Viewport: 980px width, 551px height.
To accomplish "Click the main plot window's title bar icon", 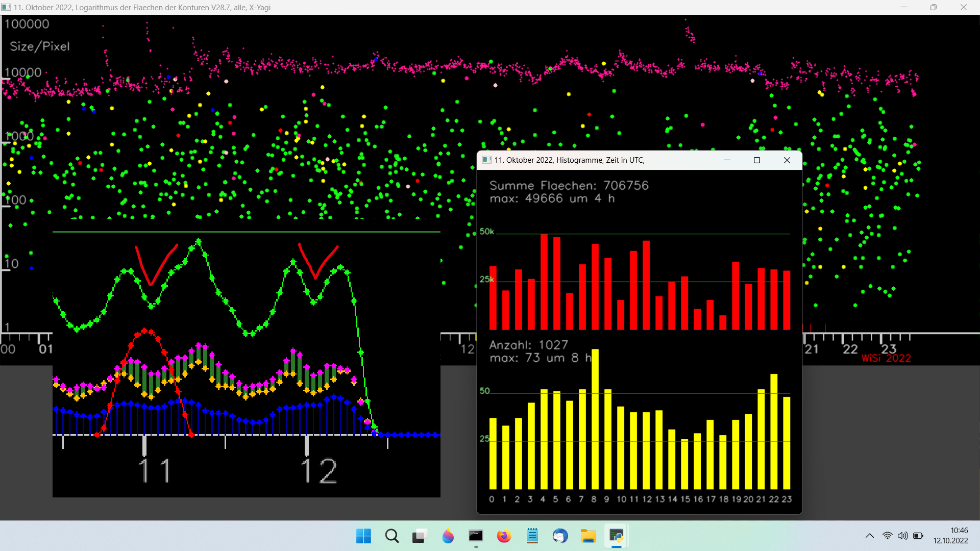I will (6, 7).
